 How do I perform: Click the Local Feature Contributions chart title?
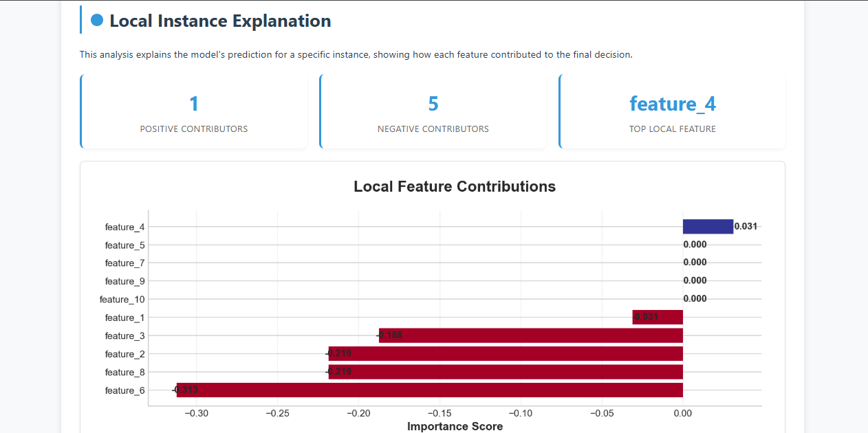click(x=455, y=186)
